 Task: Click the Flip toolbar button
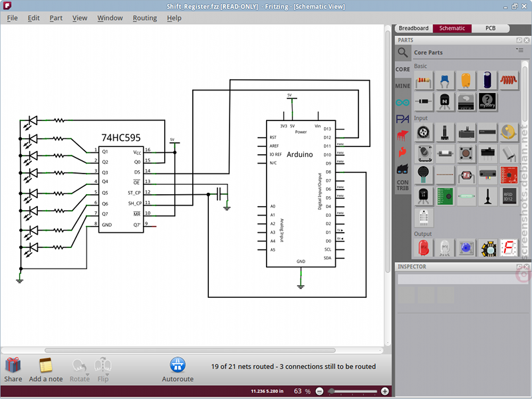point(103,370)
